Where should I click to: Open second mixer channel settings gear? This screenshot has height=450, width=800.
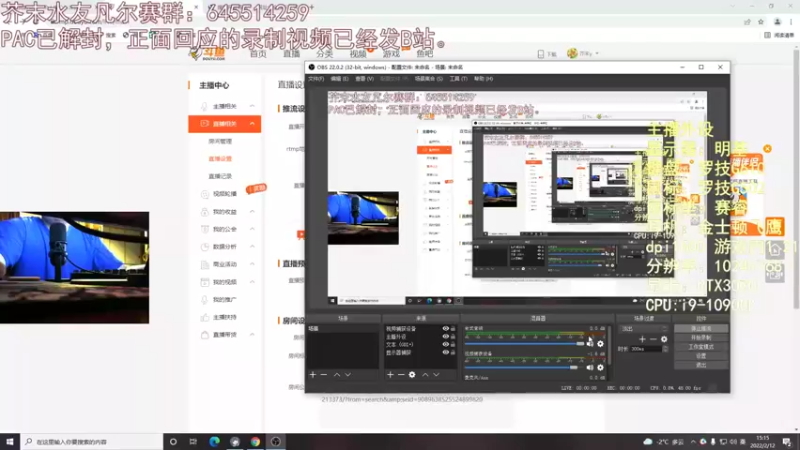click(601, 367)
